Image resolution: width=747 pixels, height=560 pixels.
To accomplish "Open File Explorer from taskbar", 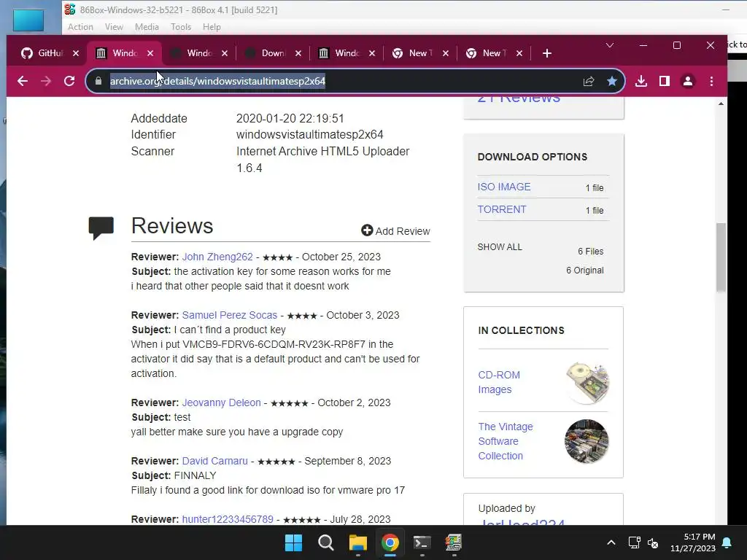I will [x=357, y=542].
